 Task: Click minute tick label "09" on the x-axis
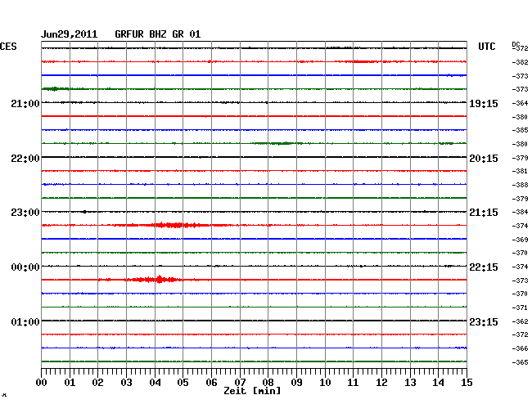pyautogui.click(x=296, y=382)
